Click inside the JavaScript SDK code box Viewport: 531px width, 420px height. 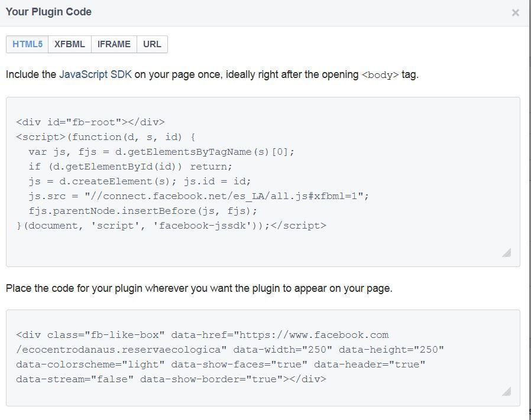point(263,182)
